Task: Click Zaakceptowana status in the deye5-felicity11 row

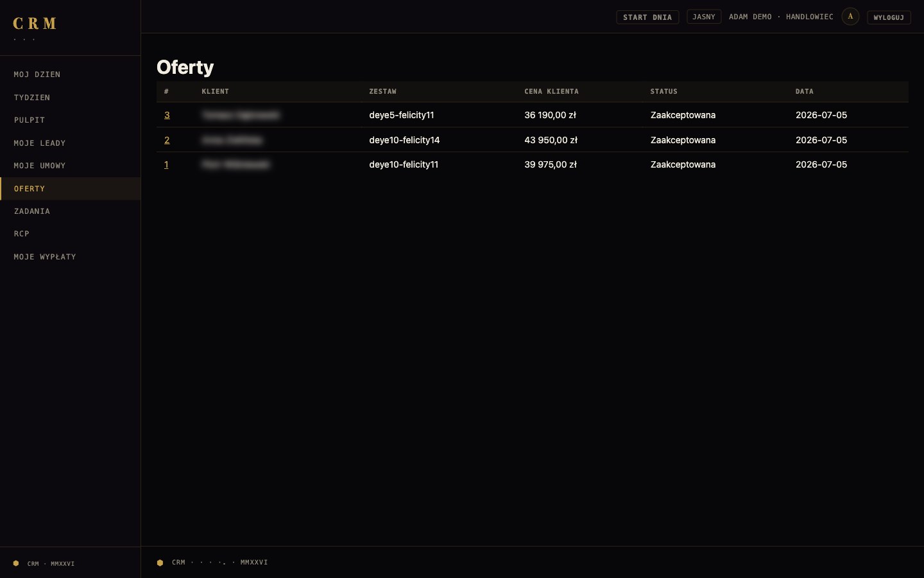Action: tap(683, 115)
